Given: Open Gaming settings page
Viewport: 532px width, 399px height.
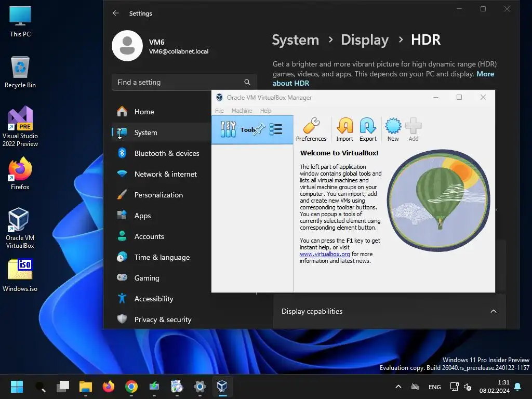Looking at the screenshot, I should [161, 278].
